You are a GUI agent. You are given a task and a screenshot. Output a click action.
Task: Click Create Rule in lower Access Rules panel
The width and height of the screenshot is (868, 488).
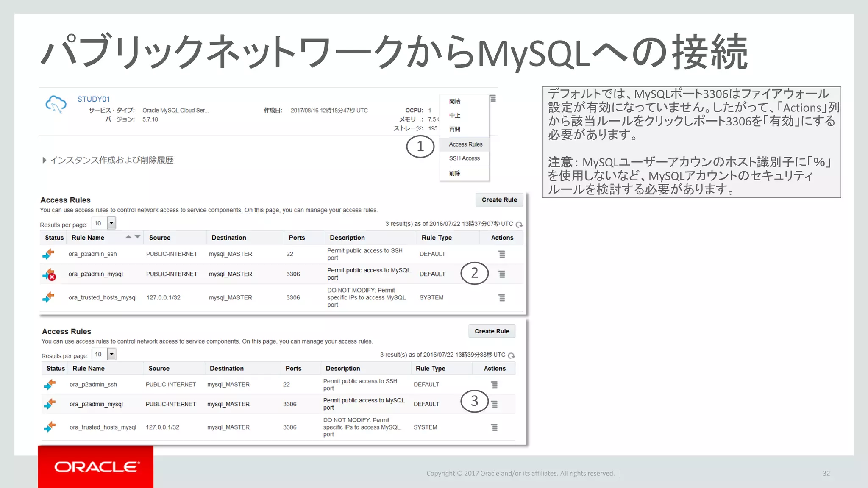coord(492,331)
